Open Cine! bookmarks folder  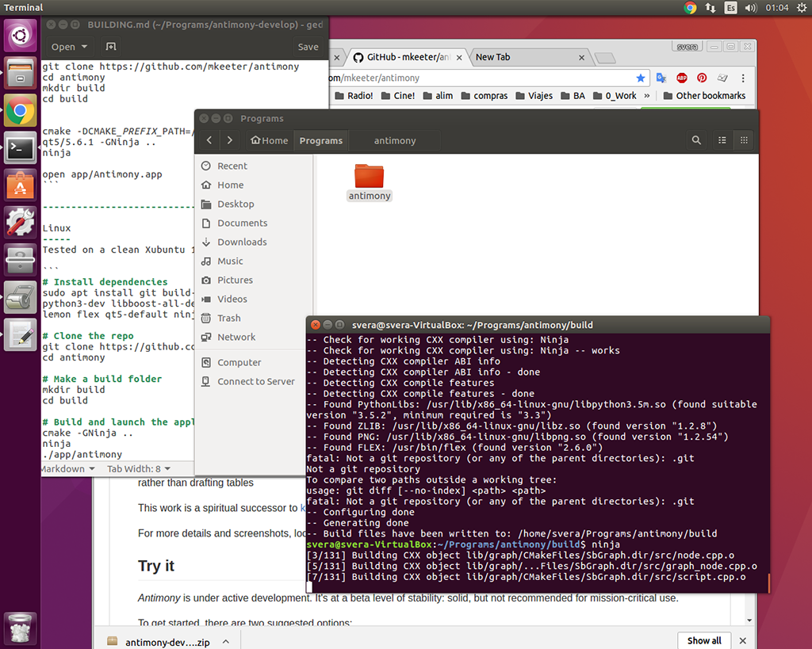[398, 96]
